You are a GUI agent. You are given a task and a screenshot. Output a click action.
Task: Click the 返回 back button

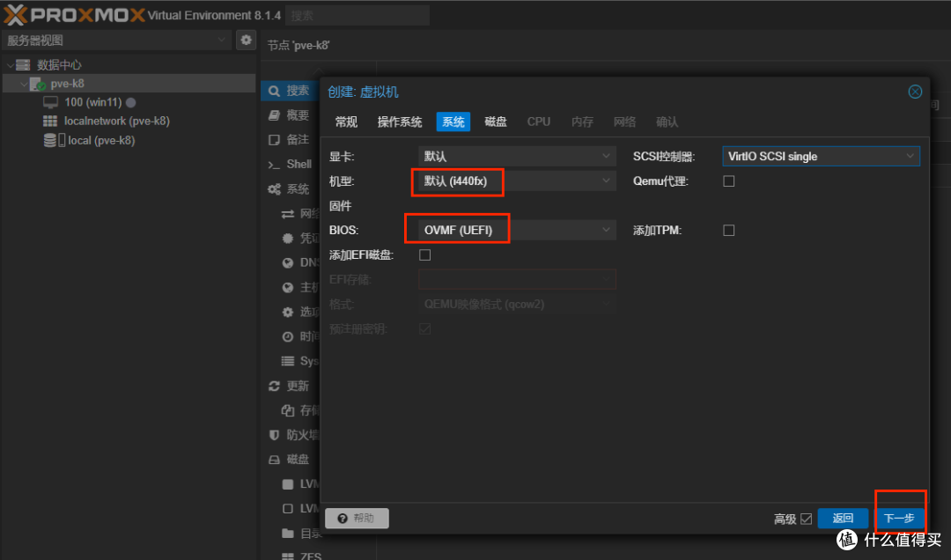tap(843, 518)
